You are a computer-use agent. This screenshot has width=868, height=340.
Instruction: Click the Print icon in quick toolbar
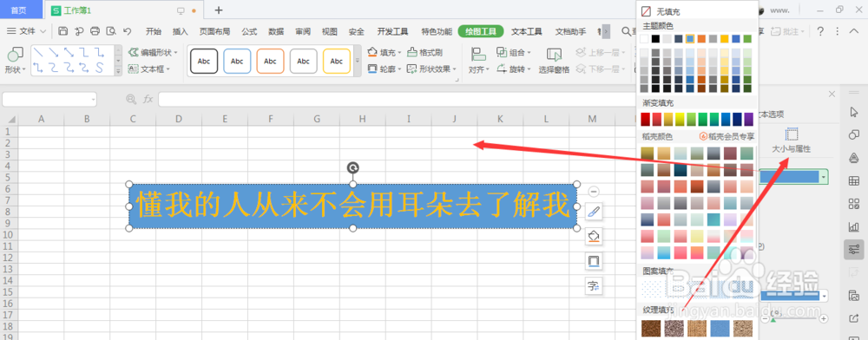[x=95, y=31]
